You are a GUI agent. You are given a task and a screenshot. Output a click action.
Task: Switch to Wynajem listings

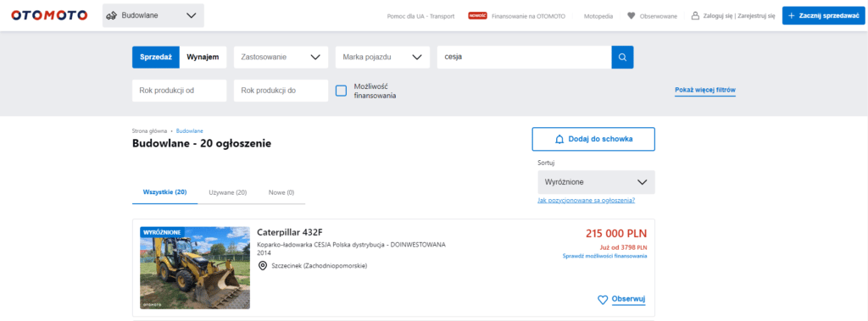tap(203, 57)
